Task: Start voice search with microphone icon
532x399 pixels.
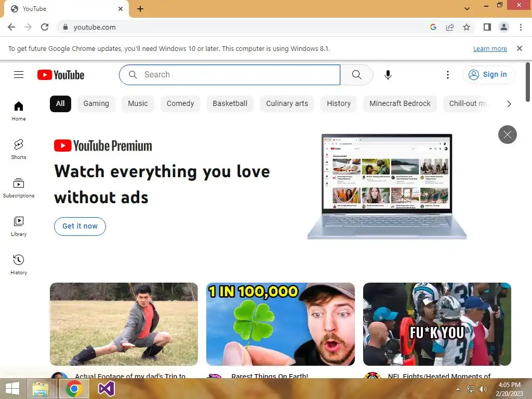Action: tap(388, 75)
